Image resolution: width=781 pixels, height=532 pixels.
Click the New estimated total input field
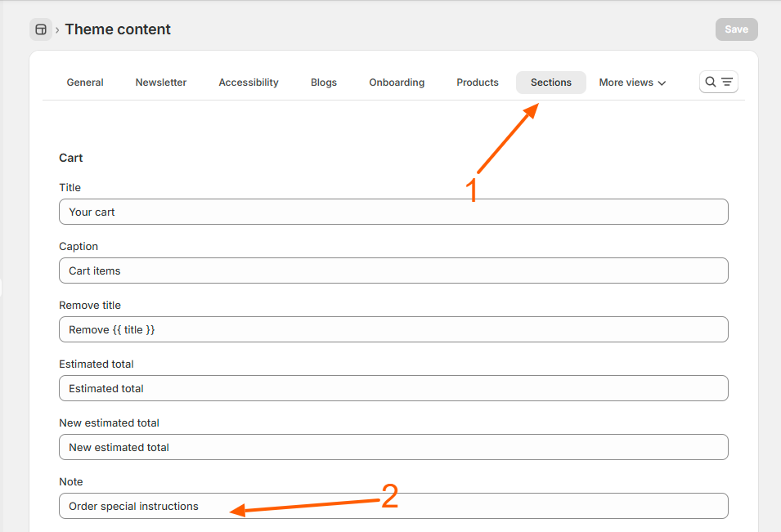393,446
